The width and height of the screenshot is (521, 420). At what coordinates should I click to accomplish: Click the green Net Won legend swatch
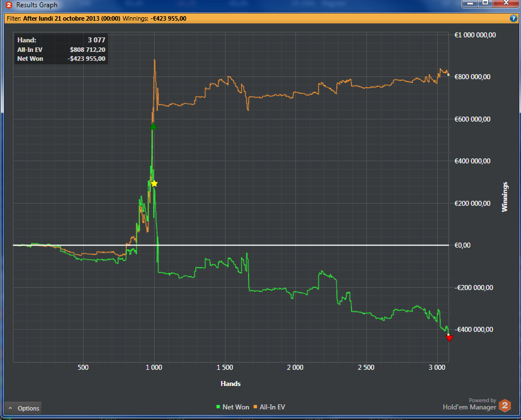[218, 407]
